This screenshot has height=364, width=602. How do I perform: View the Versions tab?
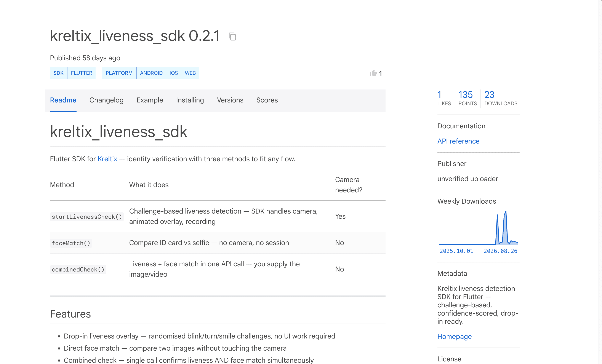pos(230,100)
